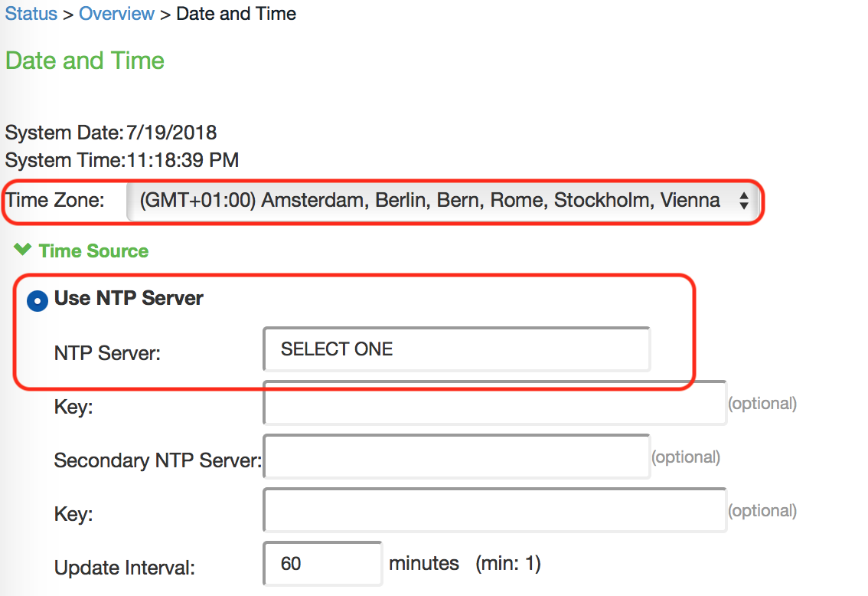Click the Time Zone selector's up-down arrows
The image size is (868, 596).
tap(742, 201)
